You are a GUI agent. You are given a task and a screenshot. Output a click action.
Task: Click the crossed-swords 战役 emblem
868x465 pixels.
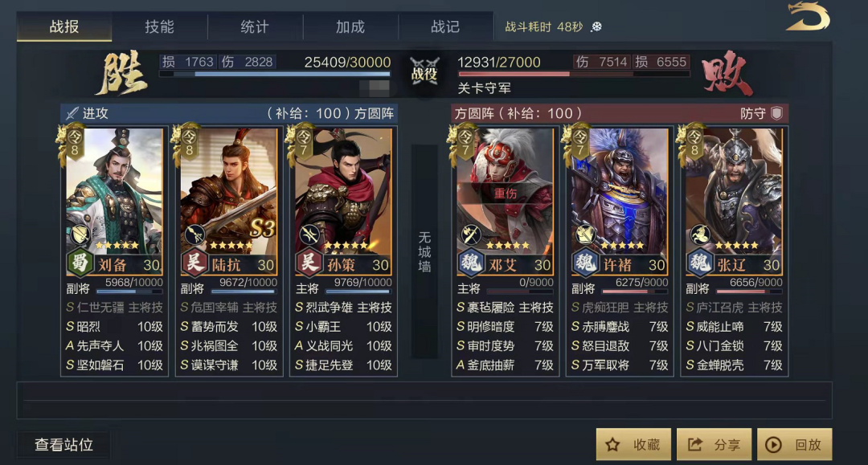[424, 71]
